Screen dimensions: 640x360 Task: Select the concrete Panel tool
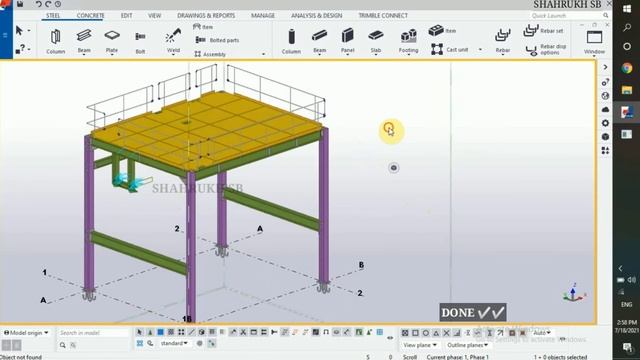[347, 41]
